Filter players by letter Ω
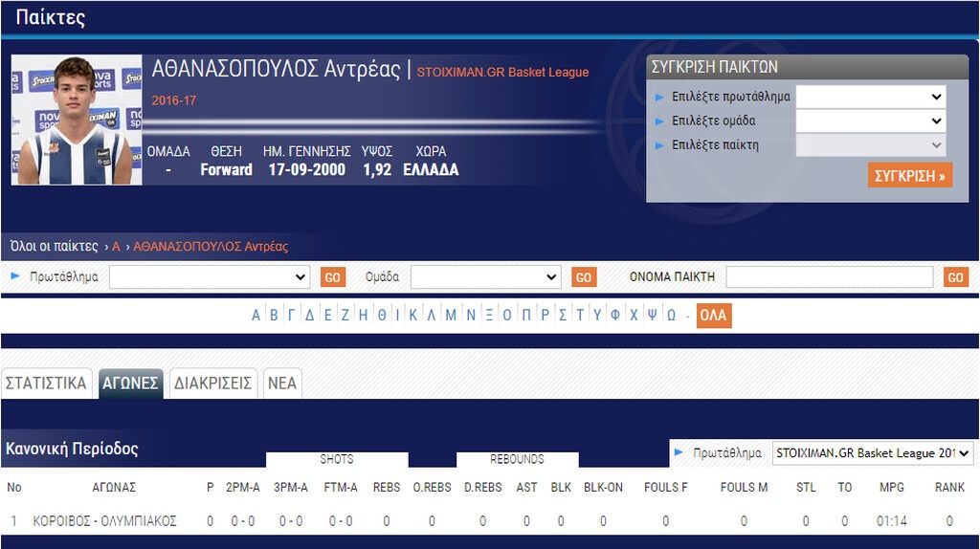Image resolution: width=980 pixels, height=549 pixels. pos(671,316)
